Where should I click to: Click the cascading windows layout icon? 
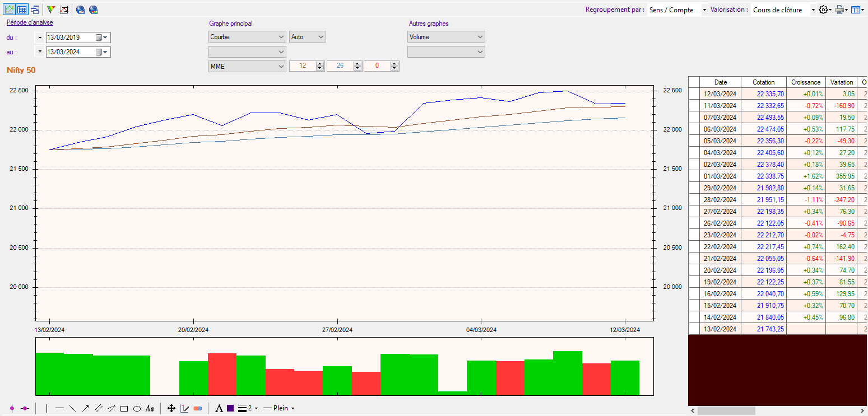[x=35, y=10]
